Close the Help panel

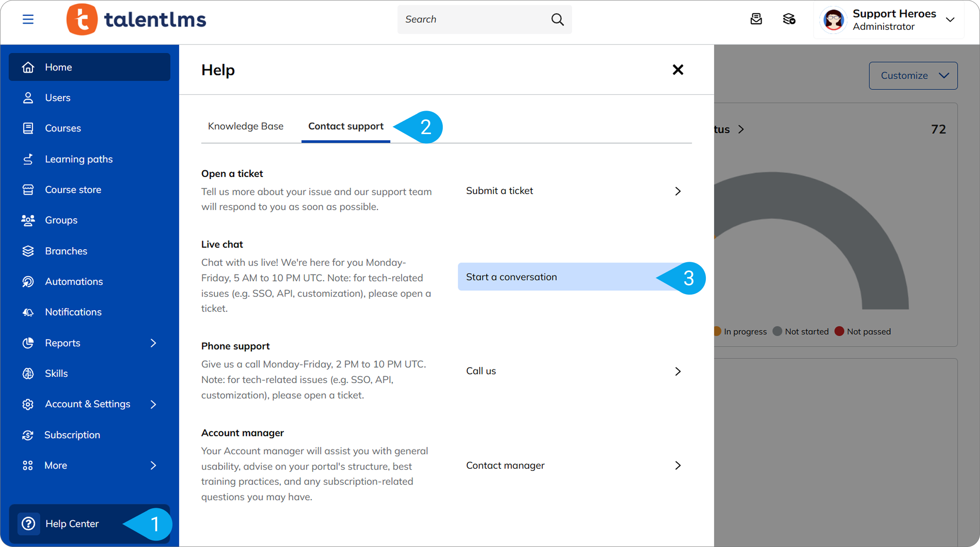678,70
